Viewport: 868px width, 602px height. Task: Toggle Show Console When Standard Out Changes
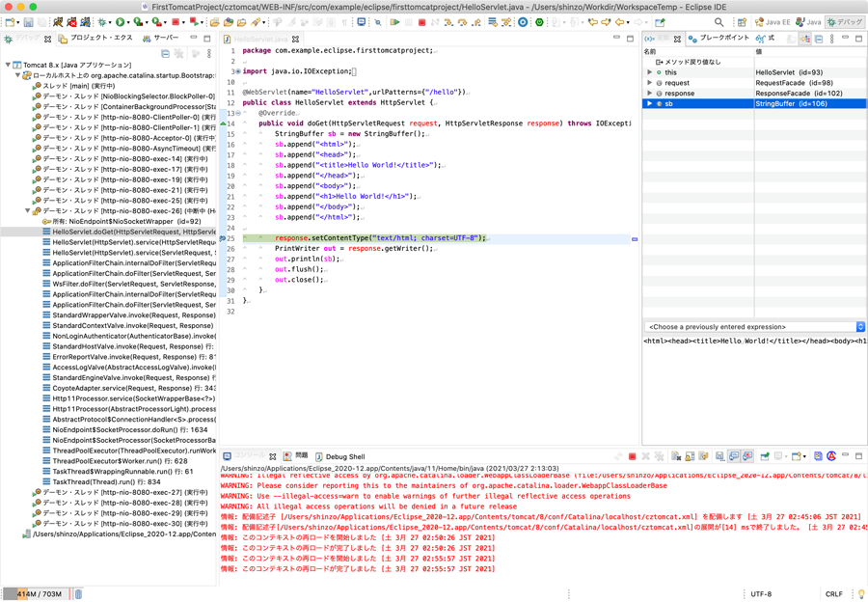point(734,456)
